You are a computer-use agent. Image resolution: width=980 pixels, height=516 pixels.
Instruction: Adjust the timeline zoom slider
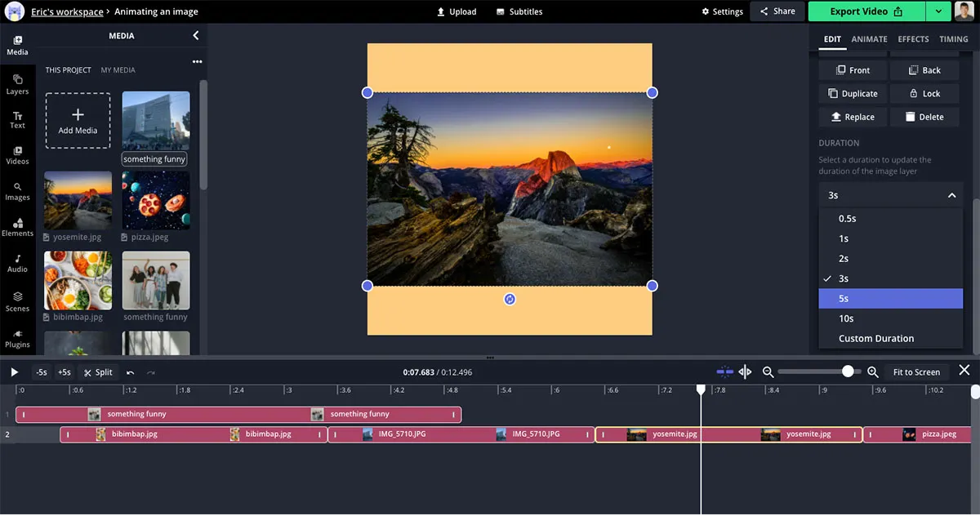(x=847, y=371)
